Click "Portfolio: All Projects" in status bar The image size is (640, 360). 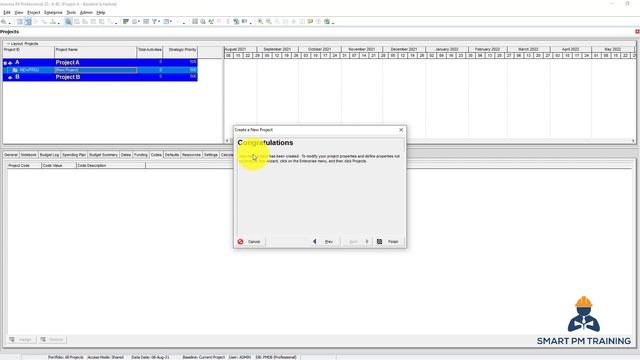coord(65,357)
